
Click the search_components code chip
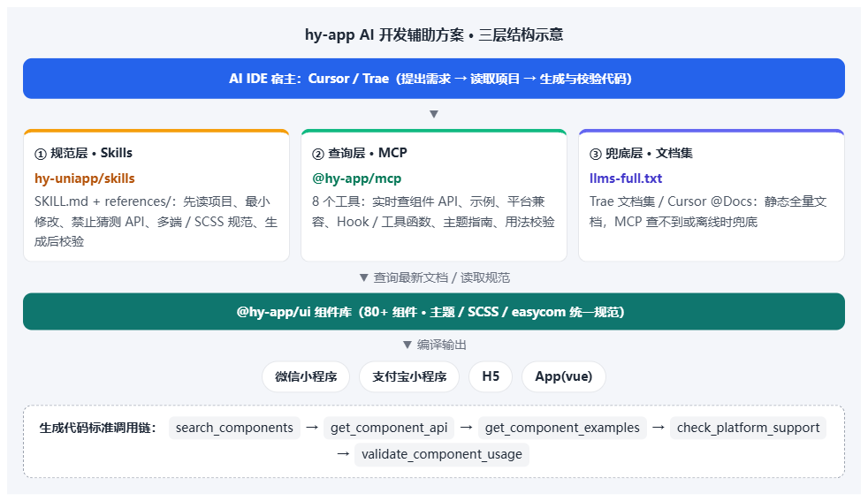pyautogui.click(x=234, y=428)
